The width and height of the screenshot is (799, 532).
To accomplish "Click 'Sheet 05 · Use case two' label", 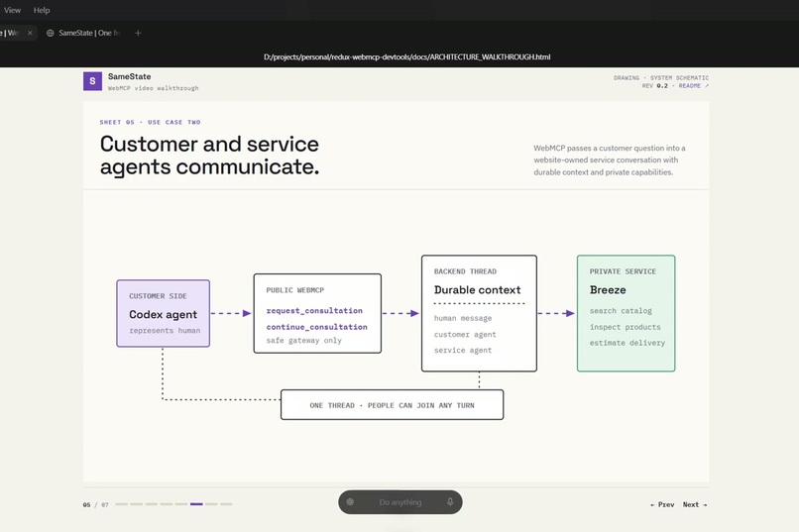I will click(x=151, y=122).
